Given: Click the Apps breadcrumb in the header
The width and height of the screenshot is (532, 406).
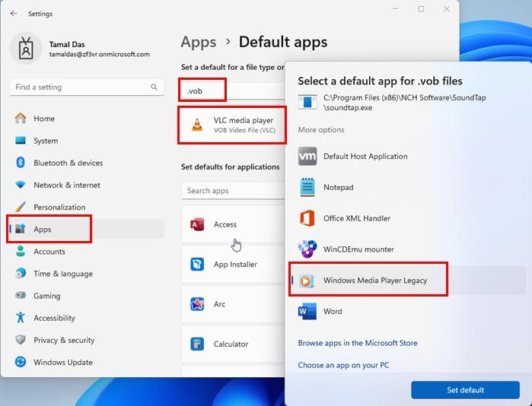Looking at the screenshot, I should pyautogui.click(x=198, y=43).
